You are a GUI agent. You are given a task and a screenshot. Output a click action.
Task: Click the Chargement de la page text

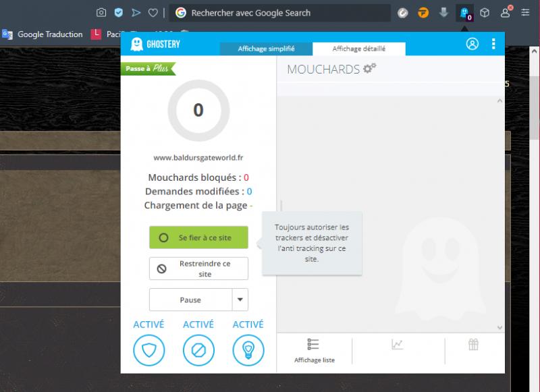click(196, 206)
